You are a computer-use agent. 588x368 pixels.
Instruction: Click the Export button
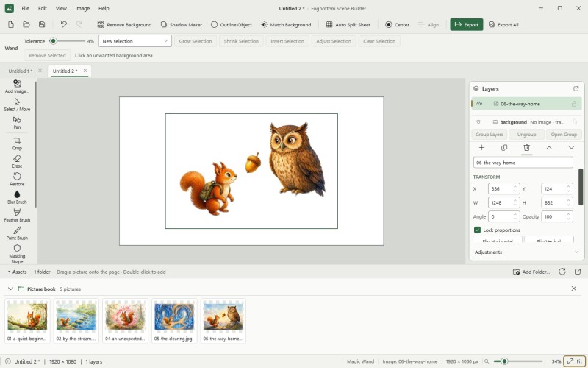467,25
